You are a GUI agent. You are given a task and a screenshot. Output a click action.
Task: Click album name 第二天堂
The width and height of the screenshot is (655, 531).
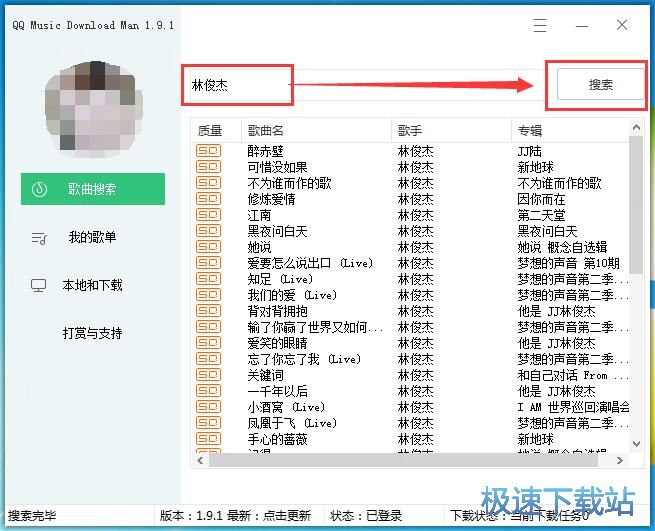[x=541, y=215]
